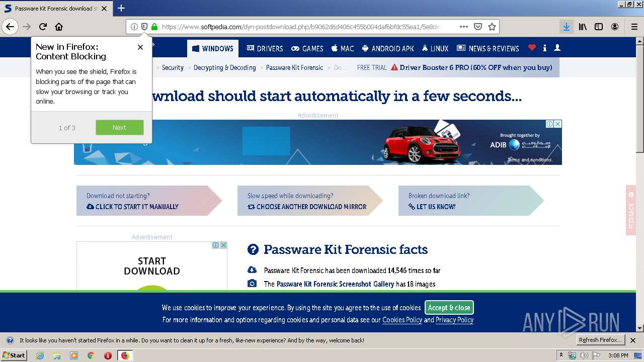The width and height of the screenshot is (644, 362).
Task: Select the Passware Kit Forensic browser tab
Action: click(55, 9)
